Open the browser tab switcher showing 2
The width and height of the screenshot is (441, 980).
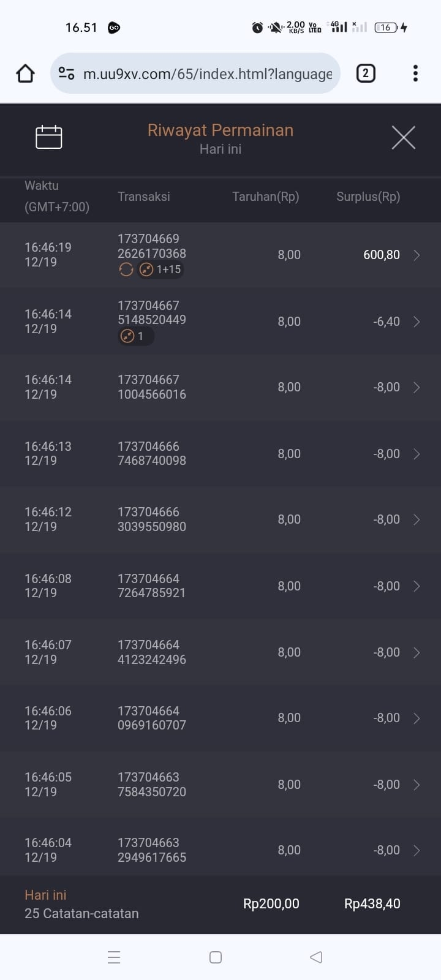pos(366,73)
